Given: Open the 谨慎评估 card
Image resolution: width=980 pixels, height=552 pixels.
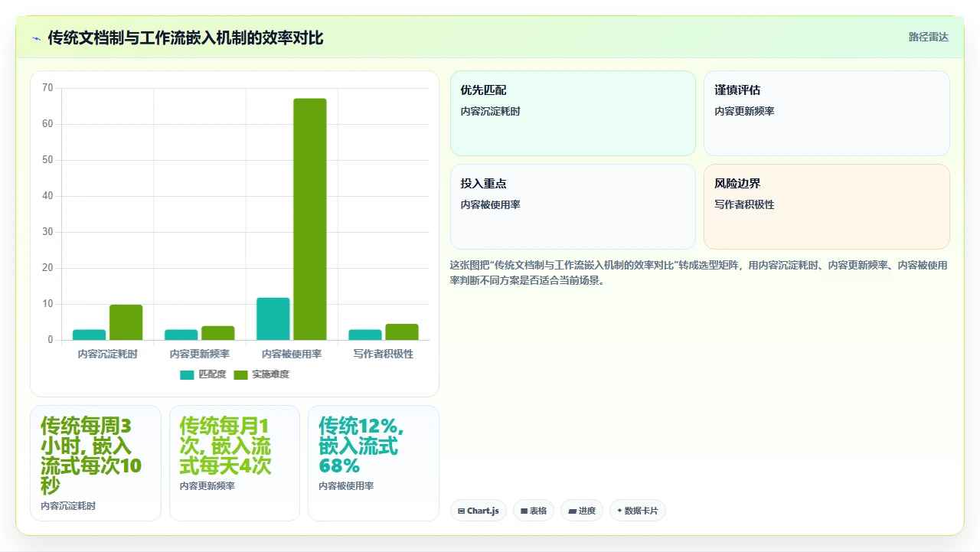Looking at the screenshot, I should [x=827, y=113].
